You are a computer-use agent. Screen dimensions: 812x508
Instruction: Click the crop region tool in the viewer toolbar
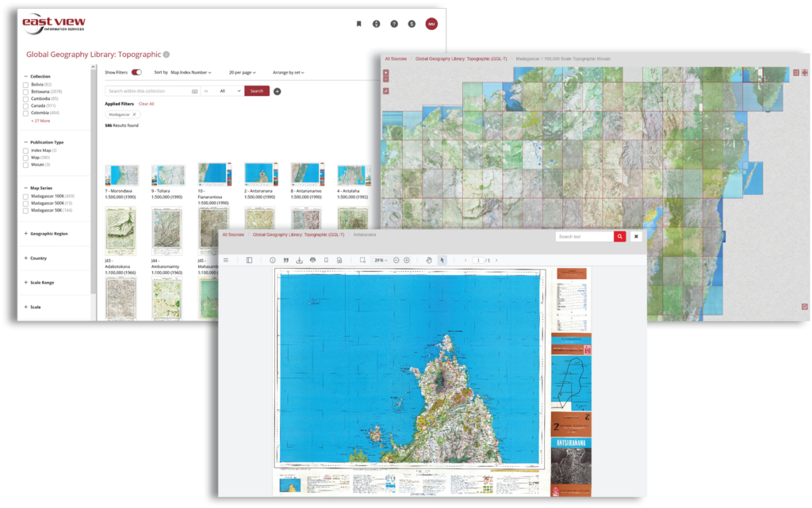coord(362,260)
